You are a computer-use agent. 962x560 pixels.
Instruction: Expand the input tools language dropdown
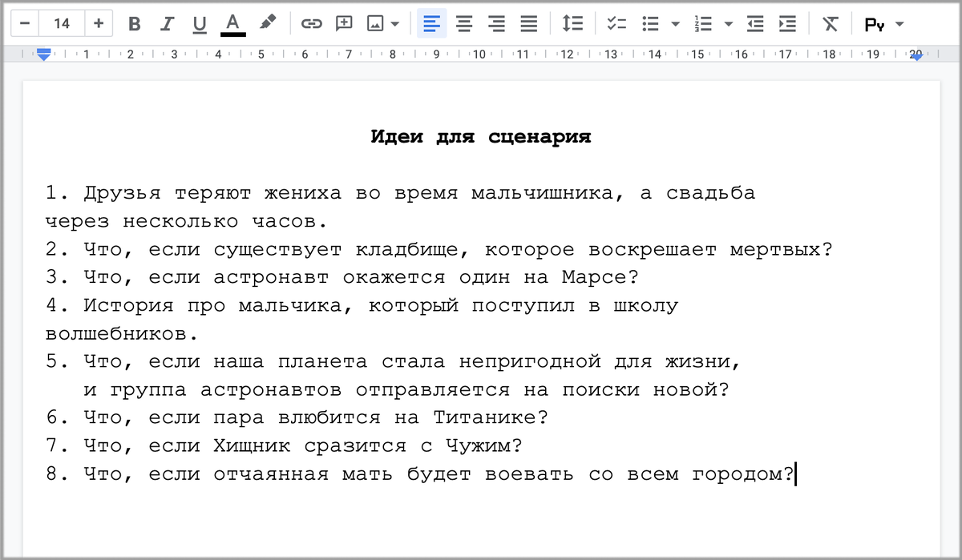[899, 24]
